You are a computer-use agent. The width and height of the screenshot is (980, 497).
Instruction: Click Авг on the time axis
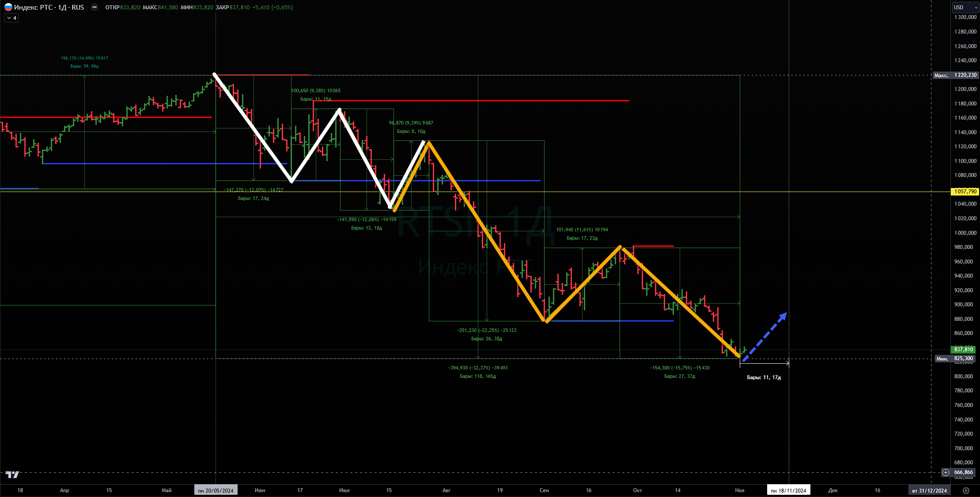tap(446, 490)
